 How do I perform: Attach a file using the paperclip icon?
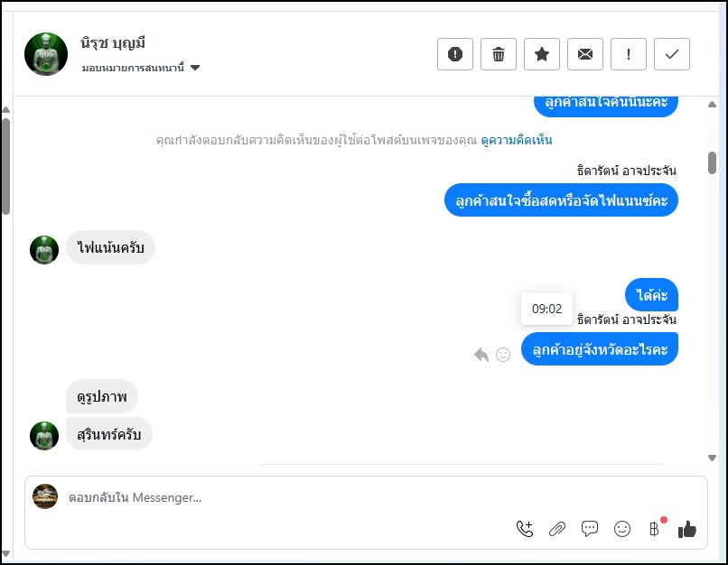pos(557,530)
